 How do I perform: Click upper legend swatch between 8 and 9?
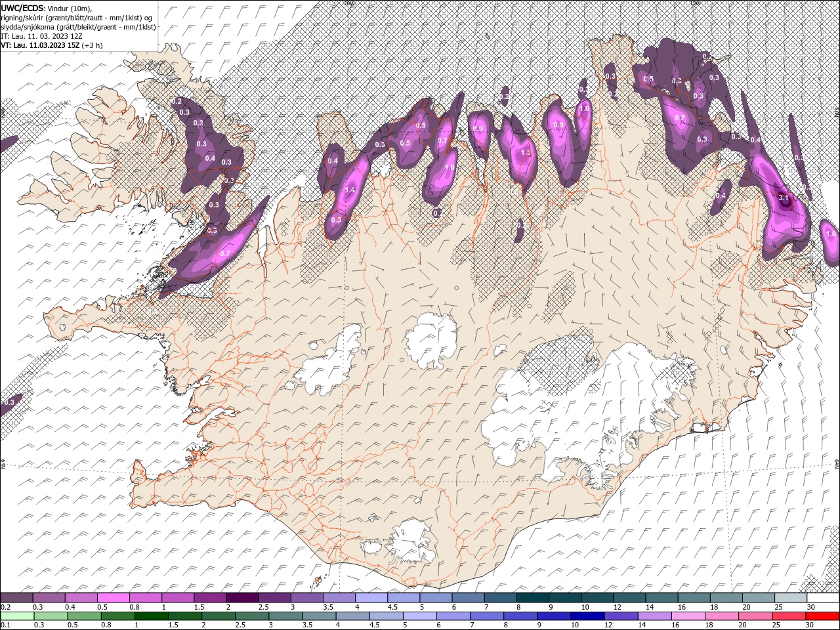(x=533, y=598)
